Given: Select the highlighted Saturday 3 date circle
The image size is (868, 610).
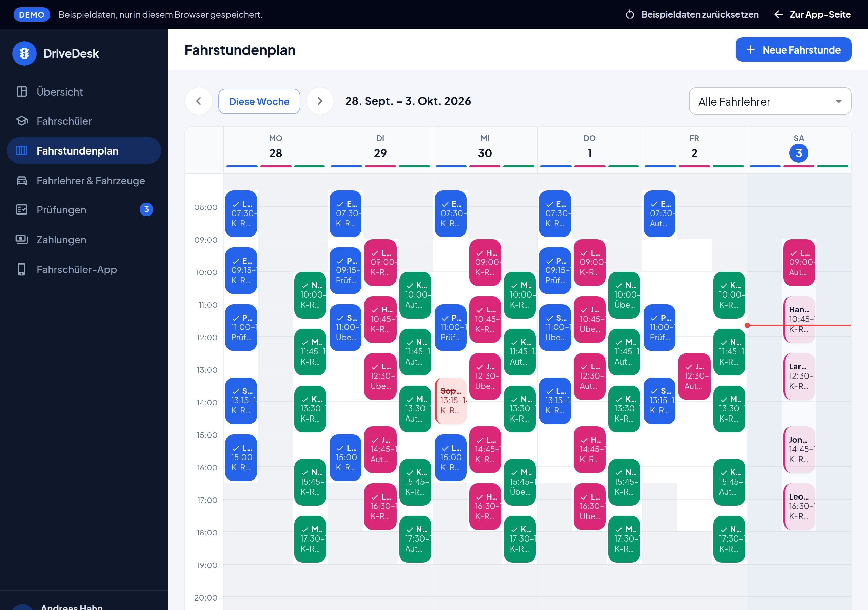Looking at the screenshot, I should click(x=798, y=153).
